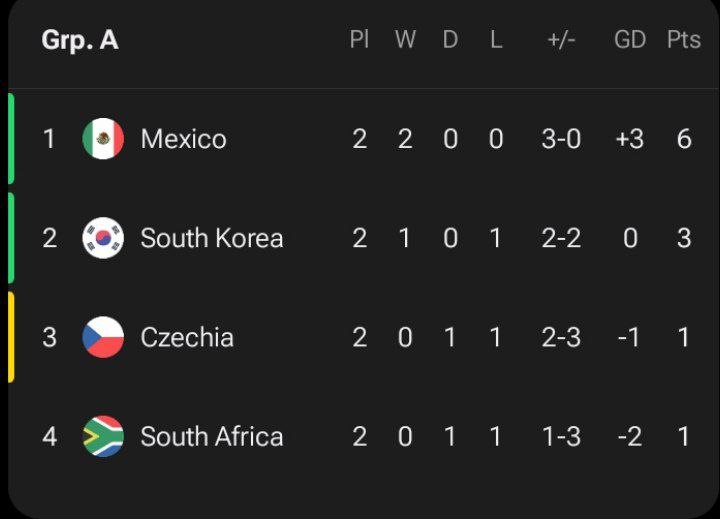Click the South Africa flag icon
The image size is (720, 519).
(x=103, y=436)
